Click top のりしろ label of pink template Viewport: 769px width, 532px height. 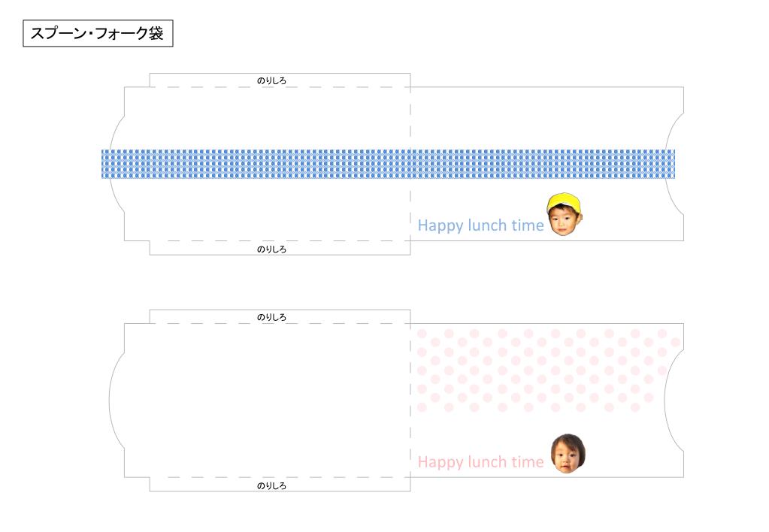tap(271, 317)
